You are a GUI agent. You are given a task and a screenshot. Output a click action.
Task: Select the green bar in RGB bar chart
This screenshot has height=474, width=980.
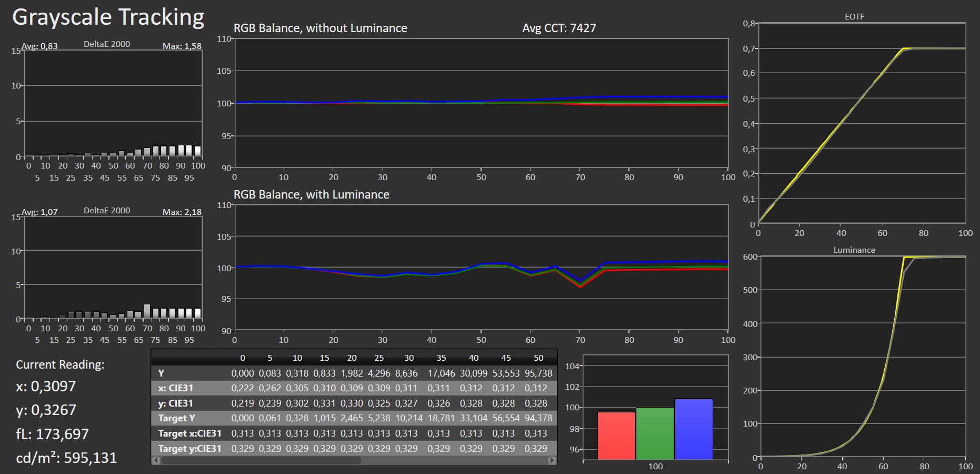click(655, 433)
